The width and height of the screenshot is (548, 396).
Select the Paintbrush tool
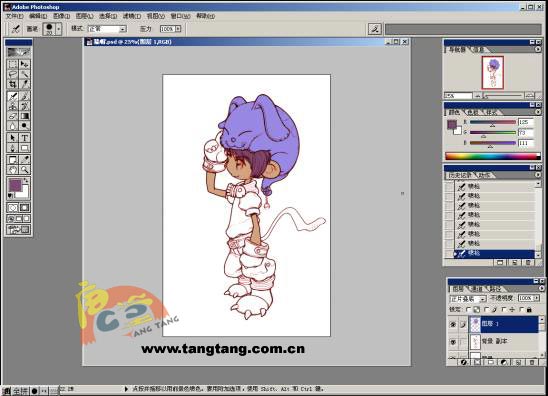coord(24,96)
